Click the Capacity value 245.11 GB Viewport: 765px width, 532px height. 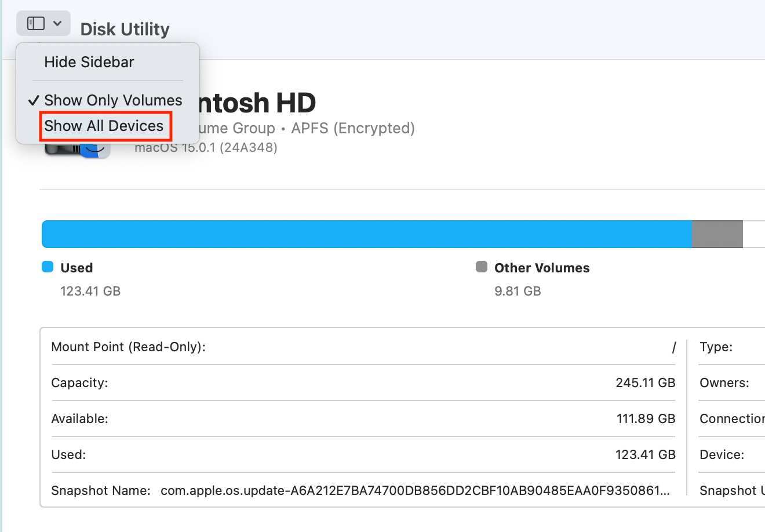[x=645, y=382]
